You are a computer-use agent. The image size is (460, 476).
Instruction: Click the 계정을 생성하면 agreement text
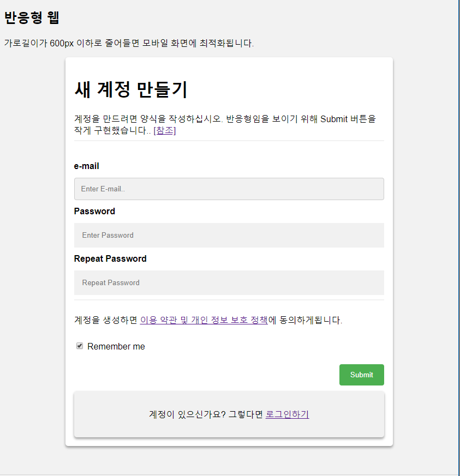point(105,320)
